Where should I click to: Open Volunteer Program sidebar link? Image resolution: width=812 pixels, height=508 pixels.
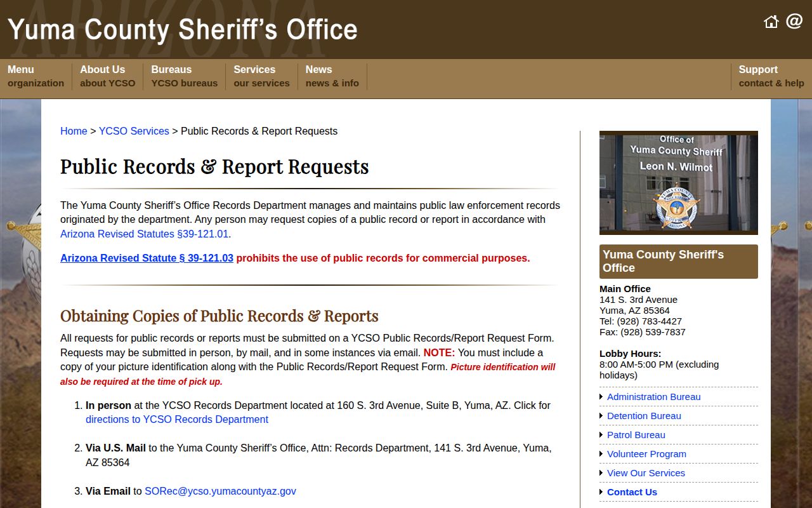coord(646,454)
